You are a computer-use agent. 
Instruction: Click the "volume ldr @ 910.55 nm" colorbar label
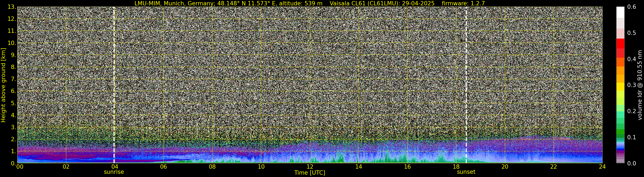640,85
